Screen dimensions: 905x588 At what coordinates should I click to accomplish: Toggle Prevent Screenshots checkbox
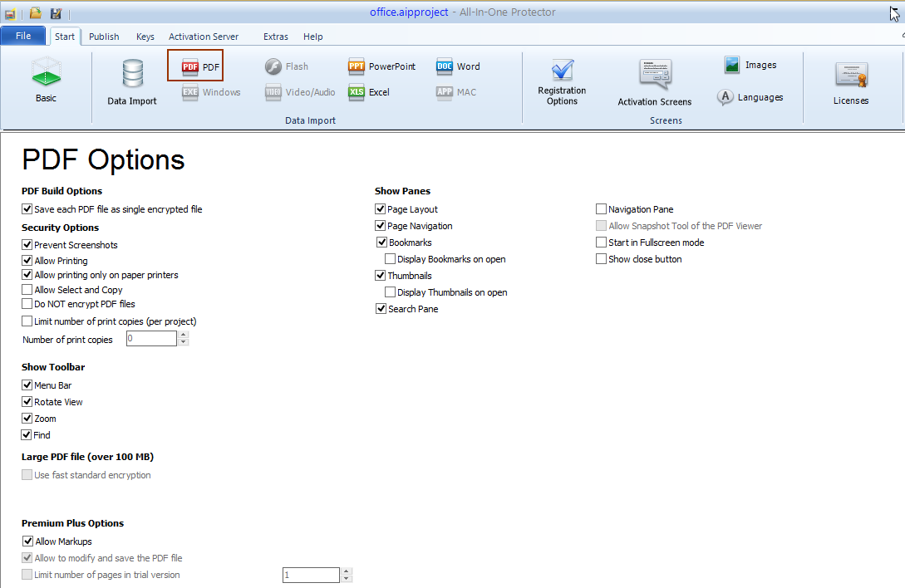(27, 245)
